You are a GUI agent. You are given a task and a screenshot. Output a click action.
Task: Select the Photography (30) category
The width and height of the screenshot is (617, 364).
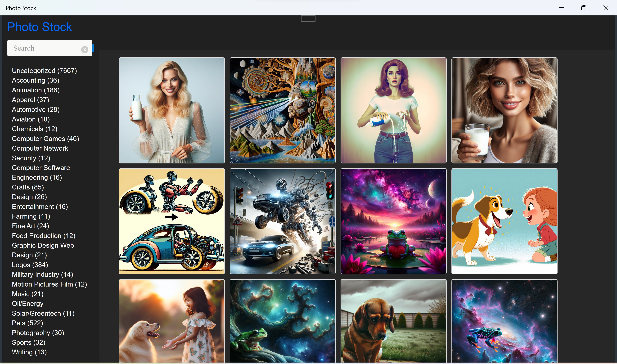point(38,333)
